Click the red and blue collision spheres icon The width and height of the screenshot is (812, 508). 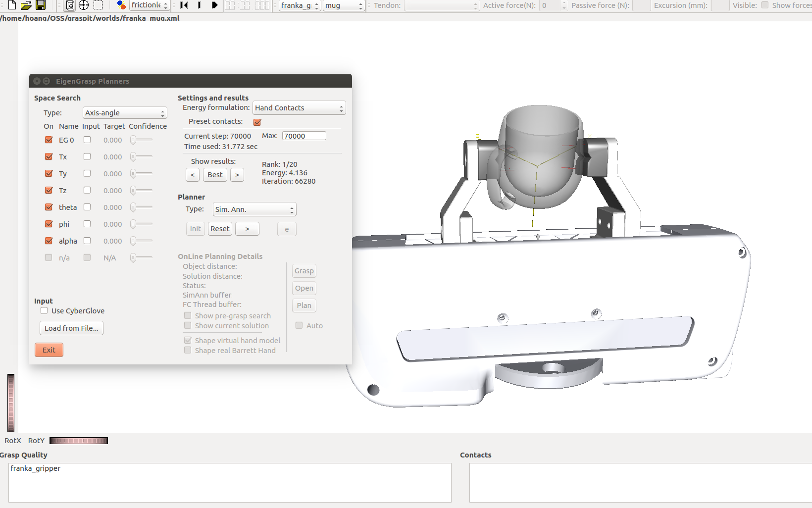121,5
